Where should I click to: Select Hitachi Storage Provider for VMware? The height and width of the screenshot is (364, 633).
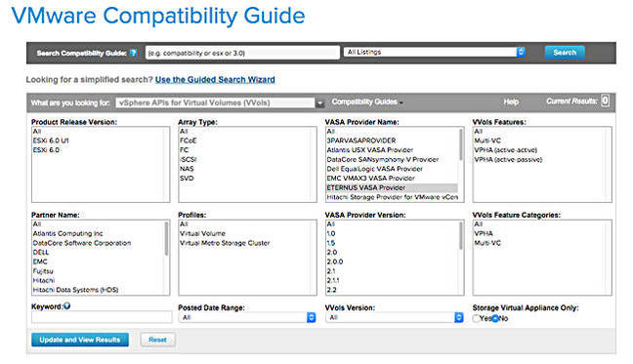[x=392, y=197]
